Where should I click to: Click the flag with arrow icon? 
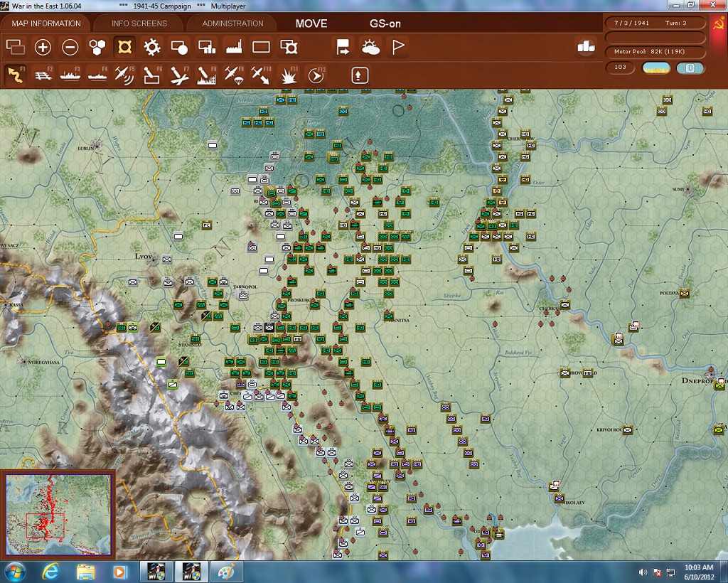pos(343,47)
